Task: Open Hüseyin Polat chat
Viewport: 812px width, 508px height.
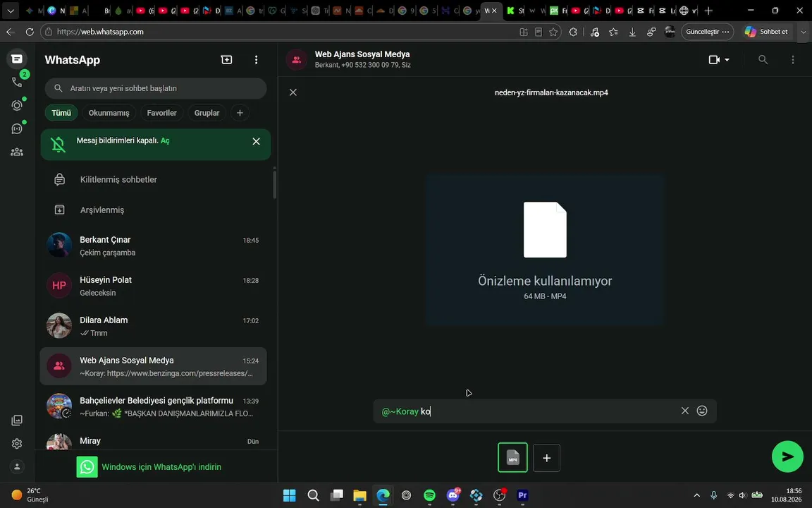Action: pos(153,286)
